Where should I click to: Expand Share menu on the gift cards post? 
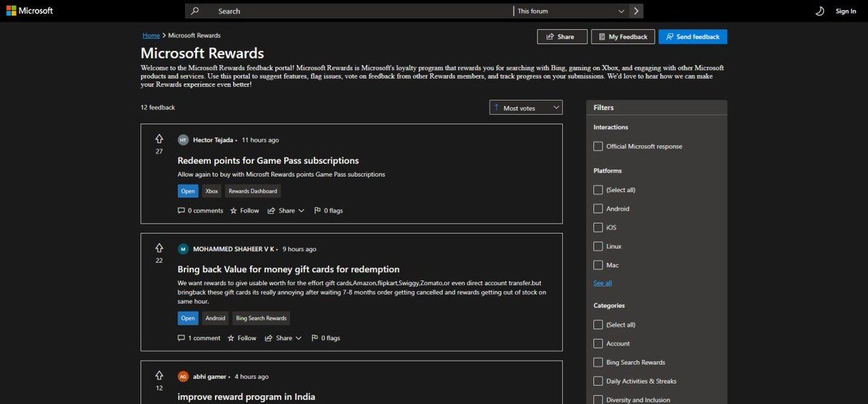tap(283, 338)
